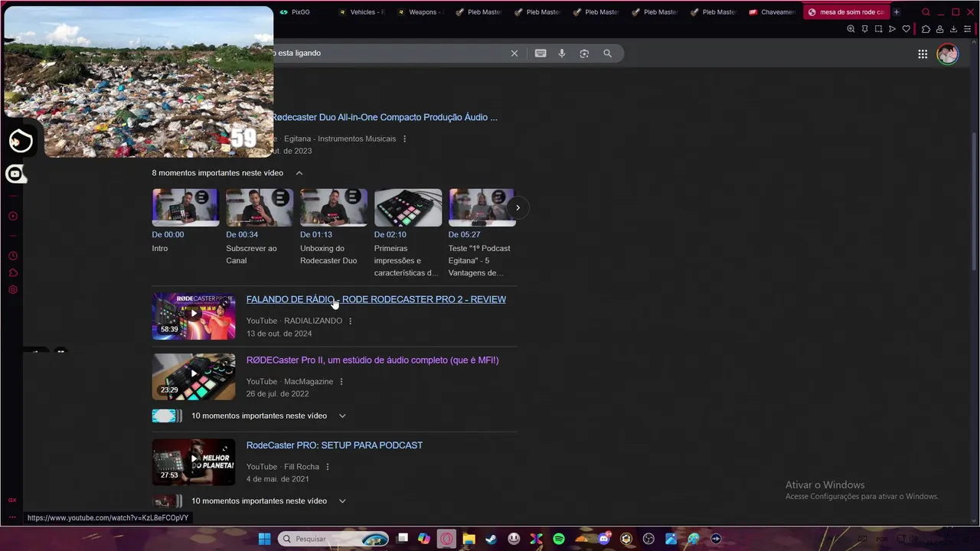Select the mesa de som rode tab
Viewport: 980px width, 551px height.
(x=846, y=12)
